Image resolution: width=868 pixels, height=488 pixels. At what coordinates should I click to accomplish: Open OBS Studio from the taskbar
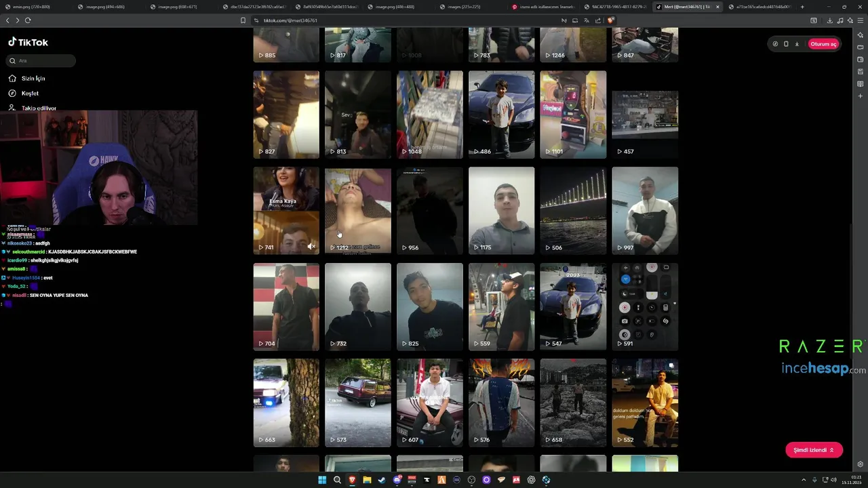coord(471,480)
